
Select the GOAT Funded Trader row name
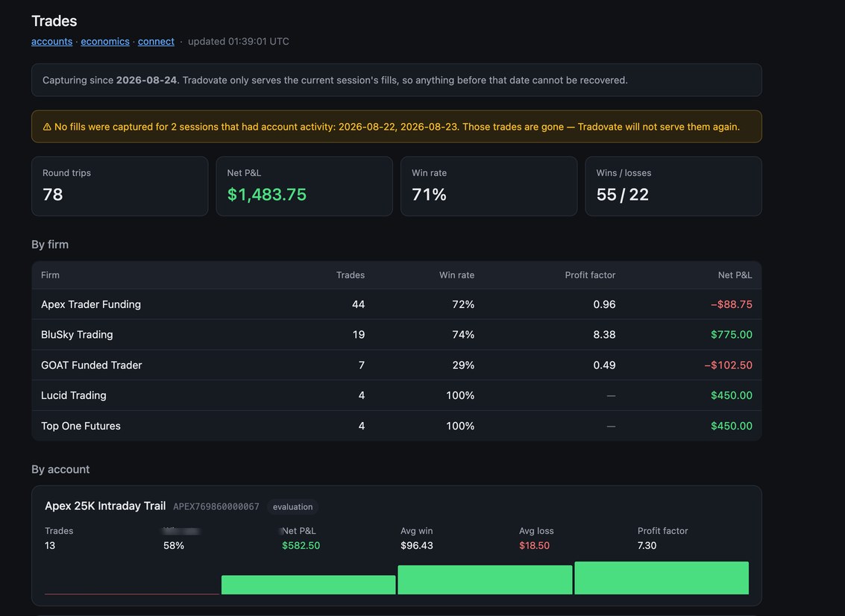coord(92,365)
